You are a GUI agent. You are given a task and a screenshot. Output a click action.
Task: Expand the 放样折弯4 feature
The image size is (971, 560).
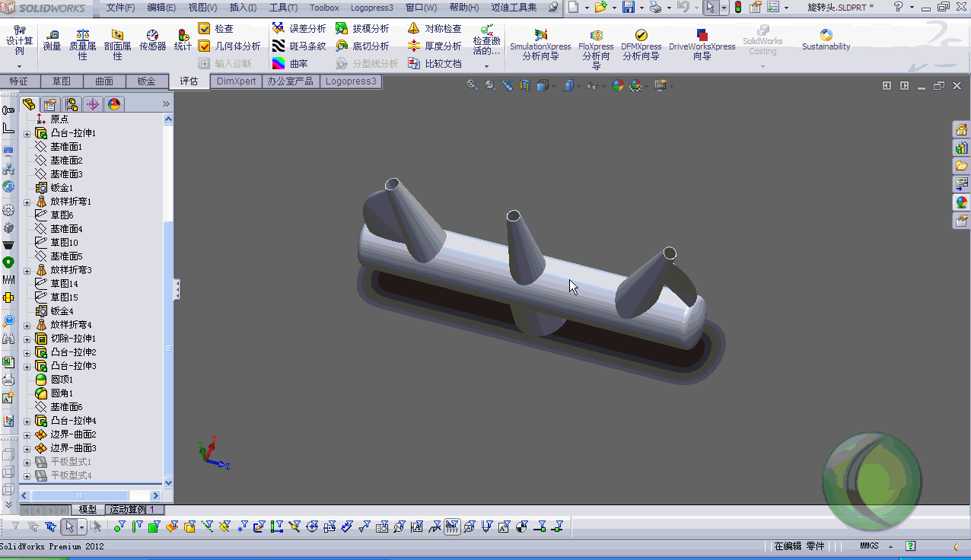(27, 325)
